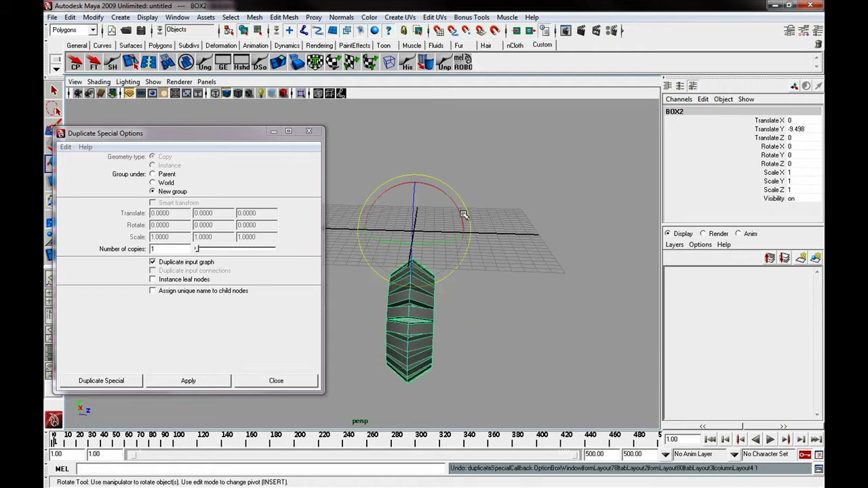Screen dimensions: 868x488
Task: Click the GE shelf icon
Action: coord(222,63)
